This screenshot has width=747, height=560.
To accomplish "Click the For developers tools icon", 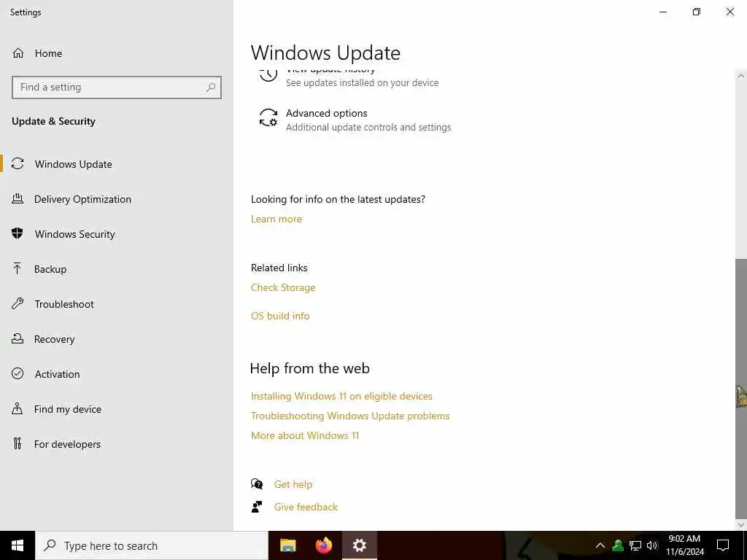I will coord(18,444).
